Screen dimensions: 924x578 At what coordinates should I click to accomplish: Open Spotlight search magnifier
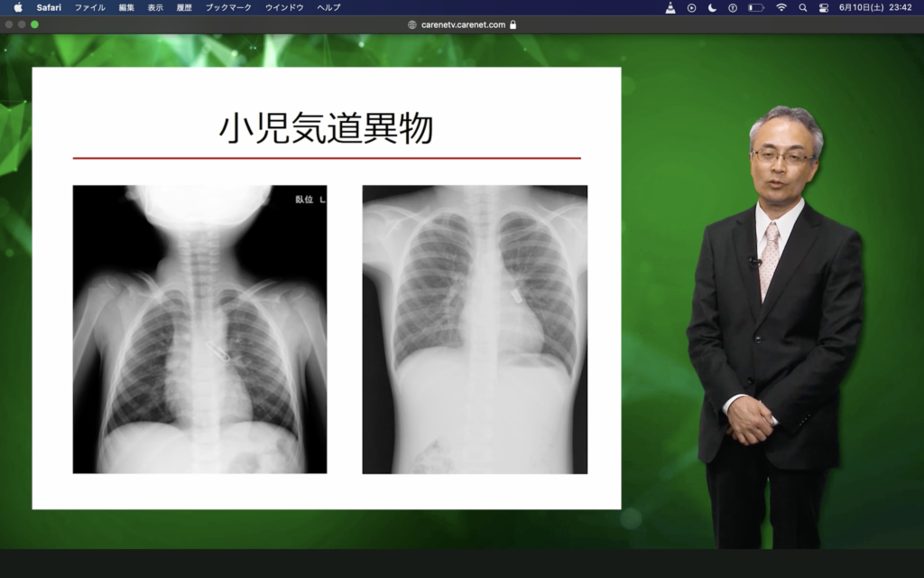(802, 7)
